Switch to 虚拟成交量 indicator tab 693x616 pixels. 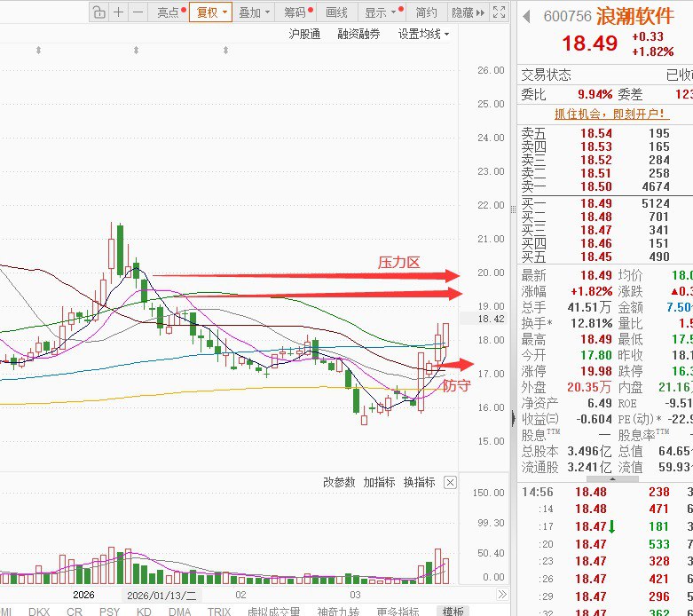(273, 612)
